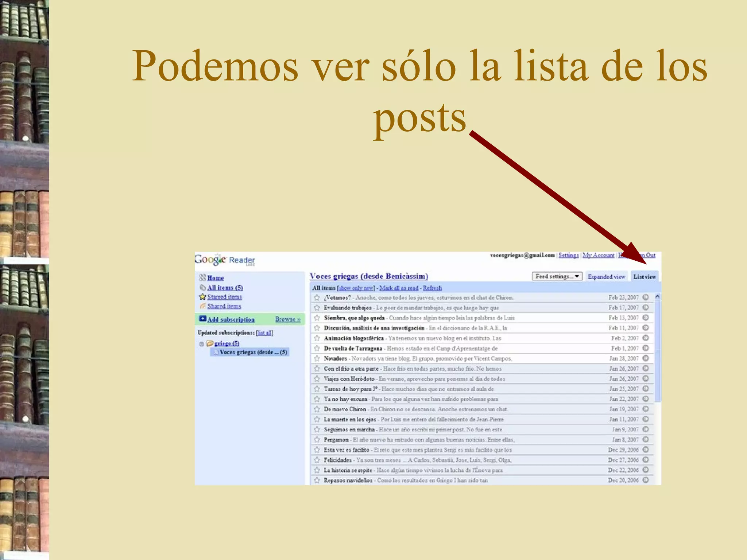Click 'show only new' link
The width and height of the screenshot is (747, 560).
(356, 288)
